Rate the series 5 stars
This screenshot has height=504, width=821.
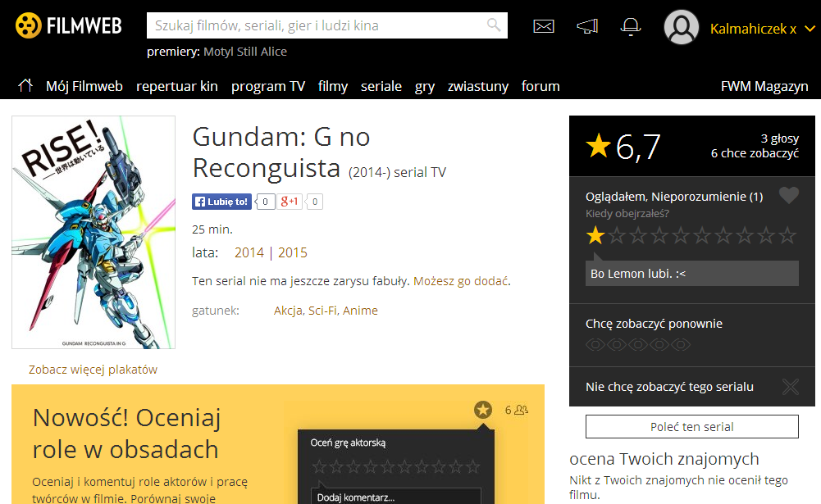coord(681,235)
